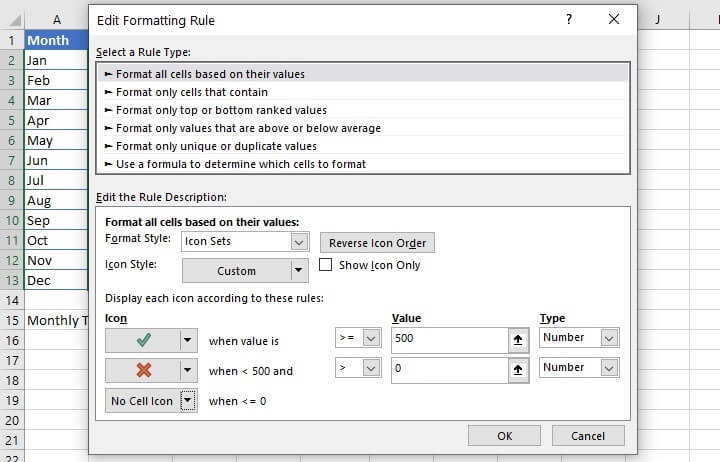Screen dimensions: 720x462
Task: Click the Cancel button
Action: coord(588,435)
